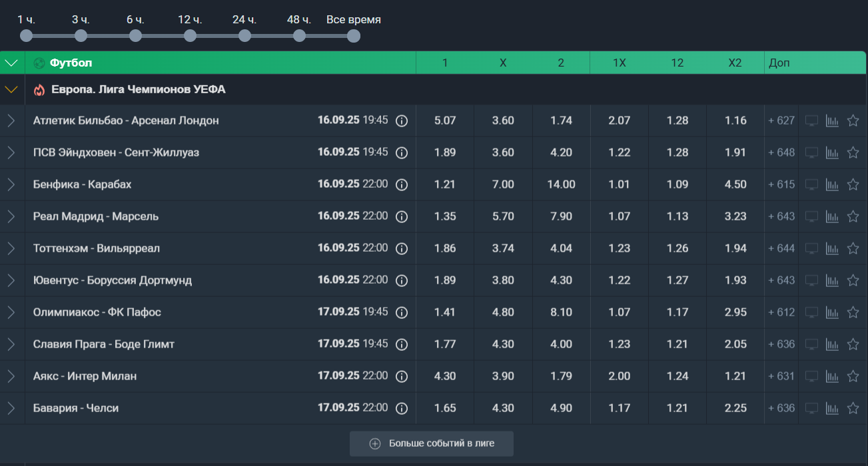
Task: Set time filter slider to 3 ч.
Action: click(81, 35)
